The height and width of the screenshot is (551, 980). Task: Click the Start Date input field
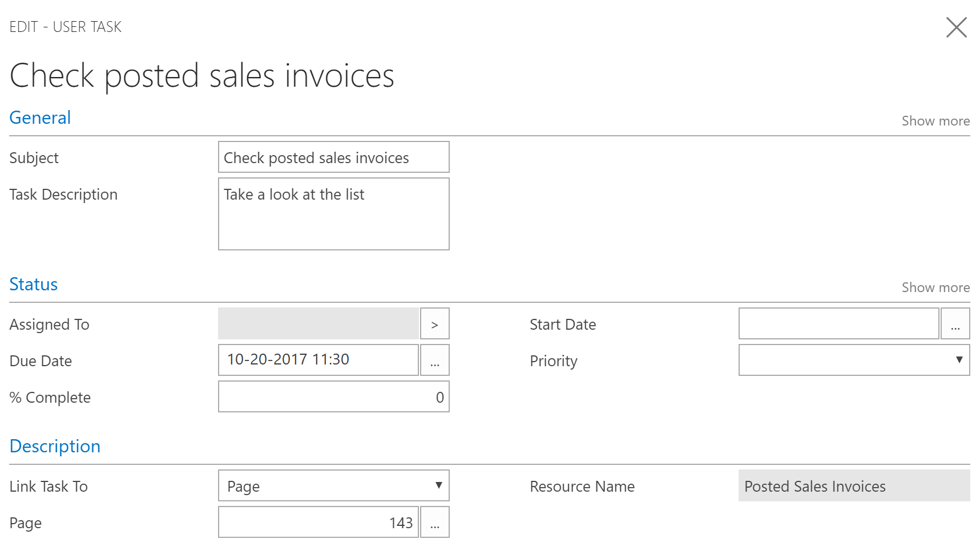[838, 323]
